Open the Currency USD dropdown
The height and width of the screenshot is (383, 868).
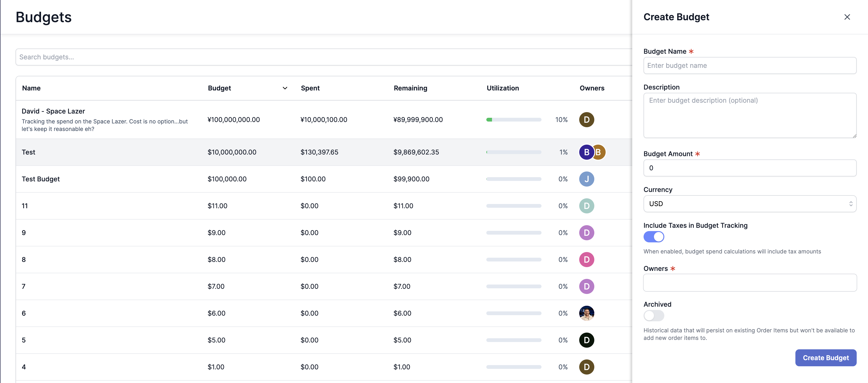[x=749, y=204]
